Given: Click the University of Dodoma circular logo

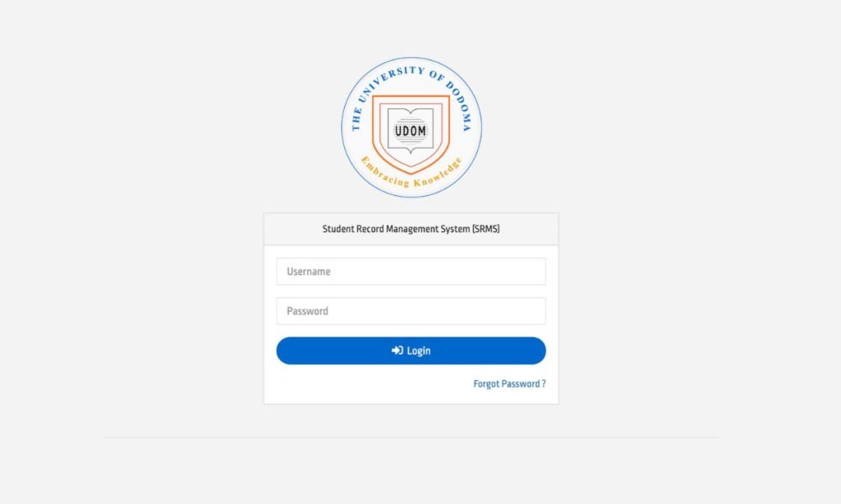Looking at the screenshot, I should pyautogui.click(x=411, y=127).
